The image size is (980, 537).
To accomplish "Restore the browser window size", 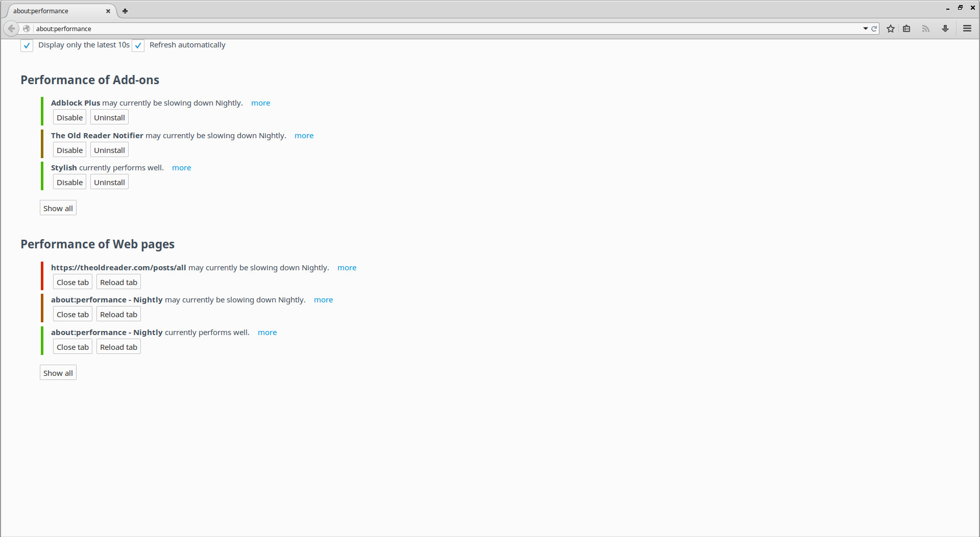I will coord(960,8).
